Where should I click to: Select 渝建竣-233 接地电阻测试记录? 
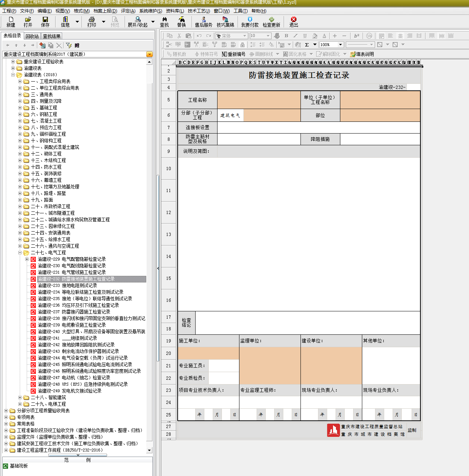67,286
